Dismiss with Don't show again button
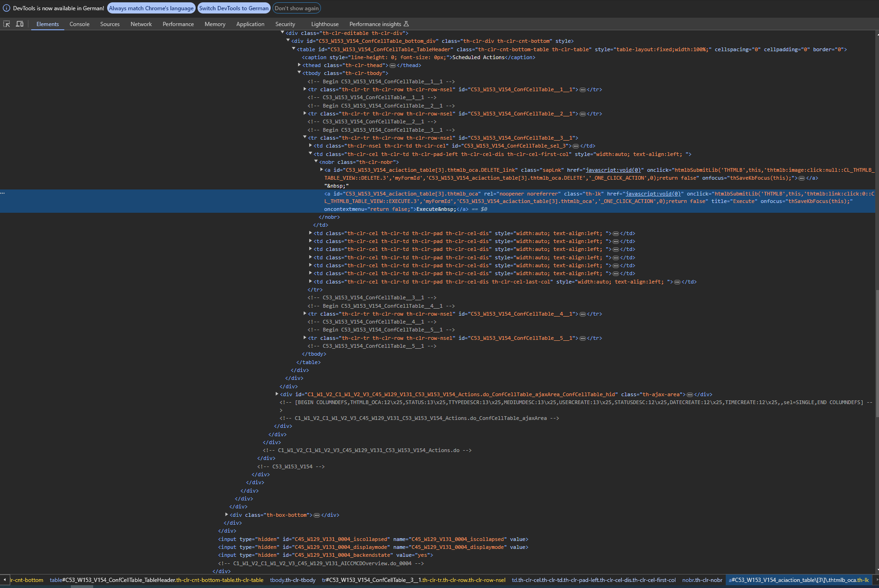This screenshot has height=588, width=879. coord(297,8)
